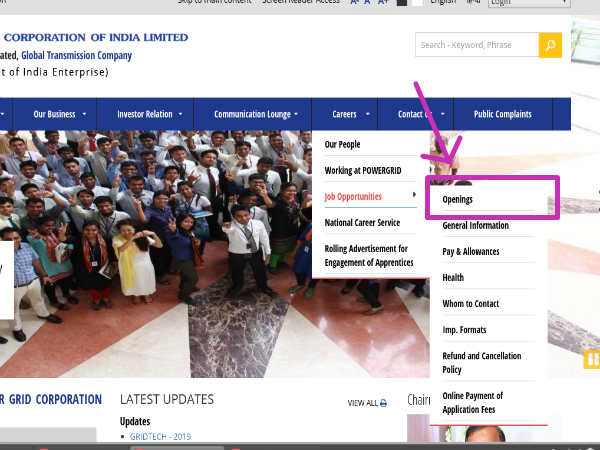
Task: Expand the Job Opportunities submenu
Action: point(370,196)
